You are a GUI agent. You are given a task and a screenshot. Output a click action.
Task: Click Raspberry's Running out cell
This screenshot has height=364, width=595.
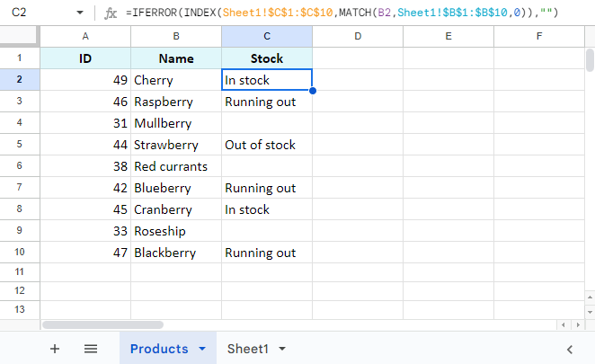pos(267,102)
